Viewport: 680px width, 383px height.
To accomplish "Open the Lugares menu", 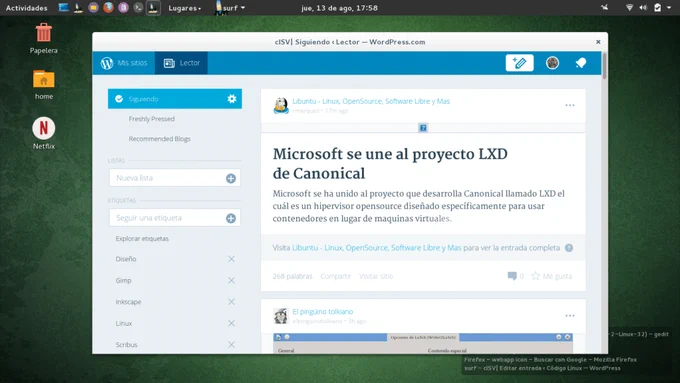I will [x=184, y=8].
